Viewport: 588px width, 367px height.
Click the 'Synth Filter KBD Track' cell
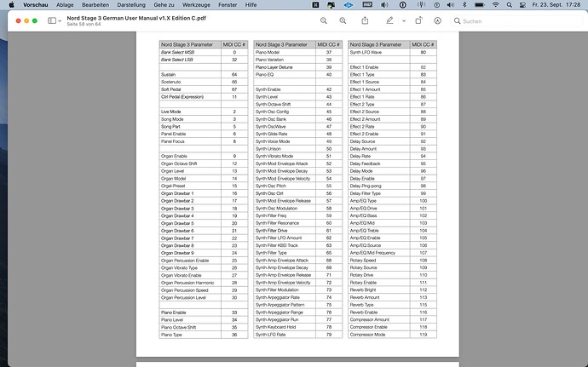pyautogui.click(x=285, y=245)
